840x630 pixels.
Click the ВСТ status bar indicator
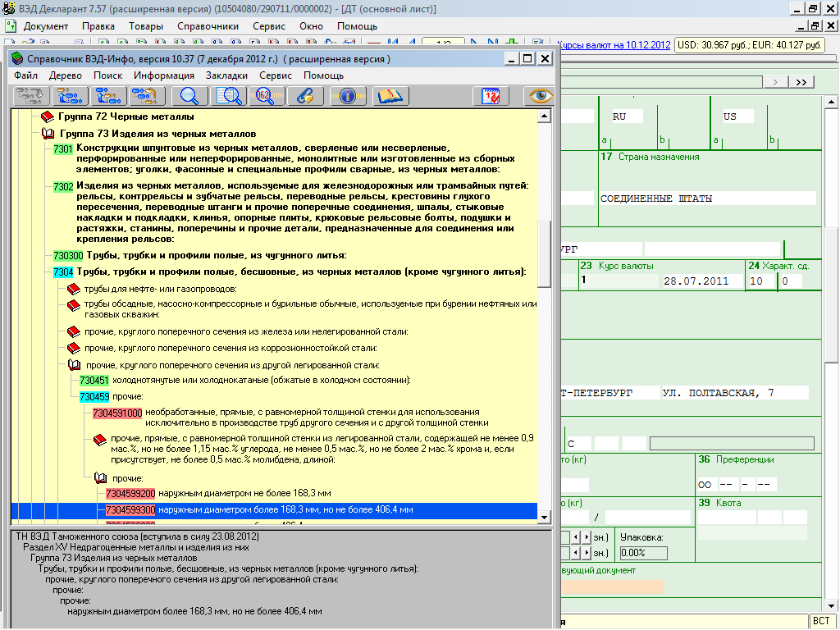point(820,621)
